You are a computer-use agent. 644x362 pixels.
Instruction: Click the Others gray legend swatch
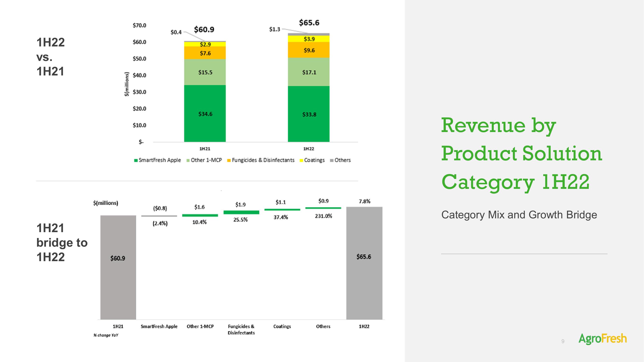click(x=332, y=161)
